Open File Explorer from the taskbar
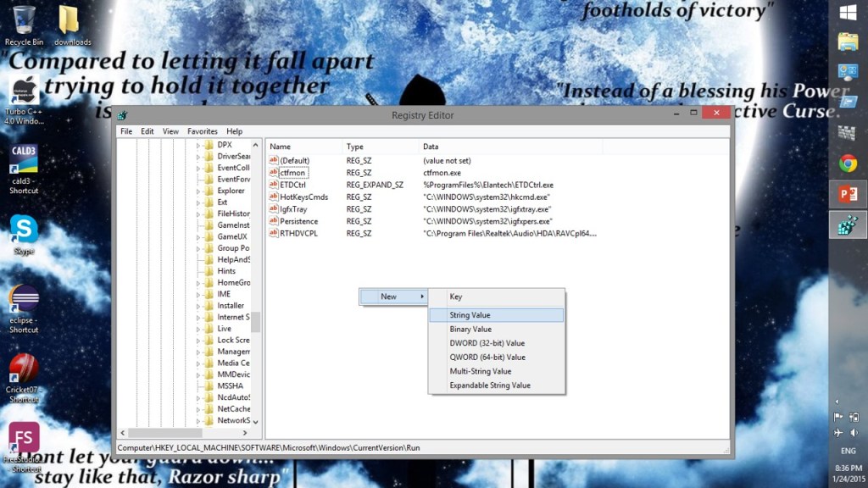The width and height of the screenshot is (868, 488). point(848,42)
